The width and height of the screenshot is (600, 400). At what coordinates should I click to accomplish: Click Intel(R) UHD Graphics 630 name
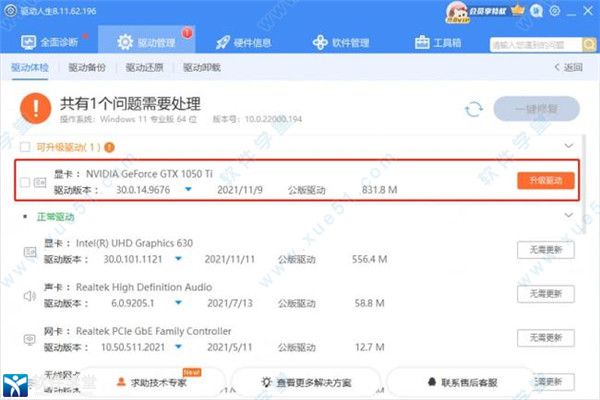click(134, 243)
